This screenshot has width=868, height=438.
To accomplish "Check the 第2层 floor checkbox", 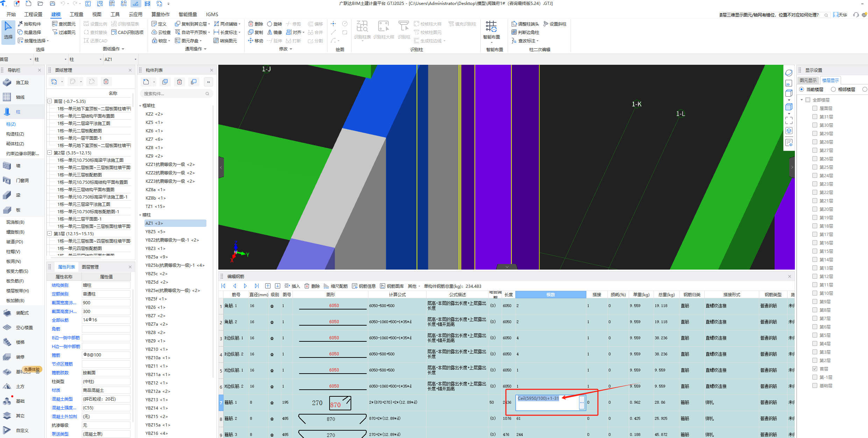I will (815, 360).
